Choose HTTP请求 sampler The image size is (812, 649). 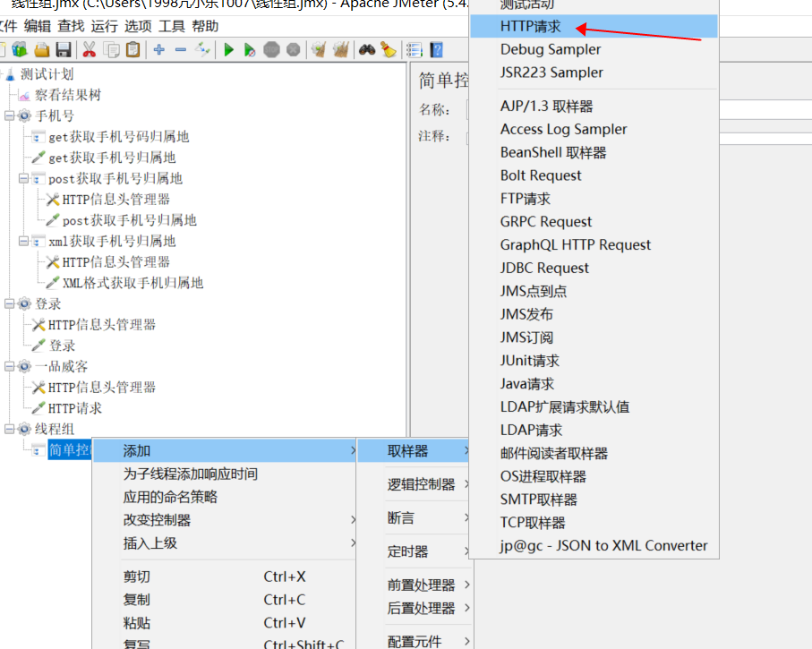(x=594, y=26)
